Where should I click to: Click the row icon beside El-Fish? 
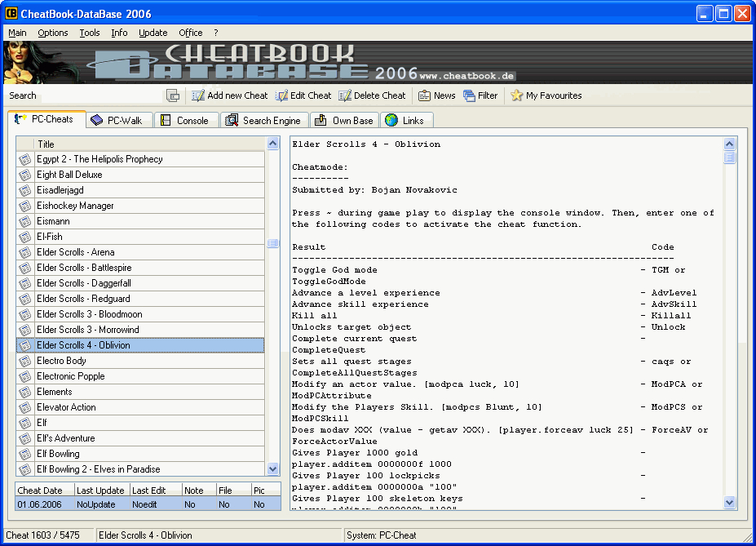coord(25,237)
